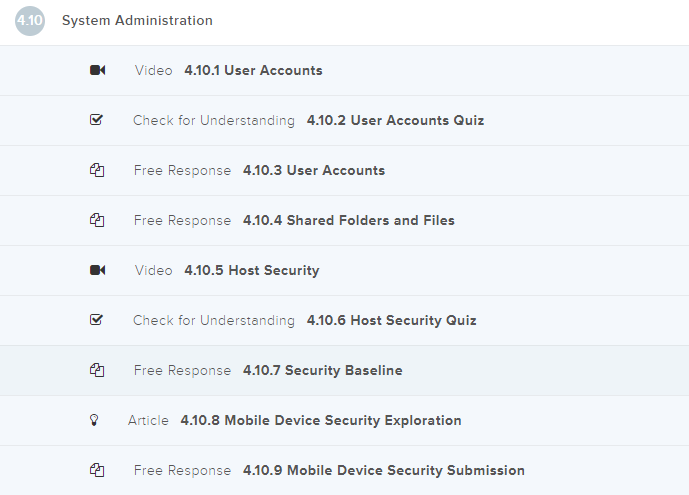689x495 pixels.
Task: Click free response icon for 4.10.3 User Accounts
Action: tap(97, 171)
